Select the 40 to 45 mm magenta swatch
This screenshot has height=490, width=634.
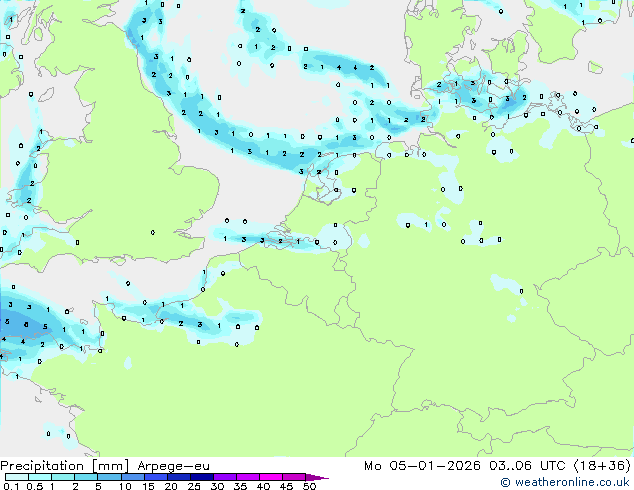(271, 477)
